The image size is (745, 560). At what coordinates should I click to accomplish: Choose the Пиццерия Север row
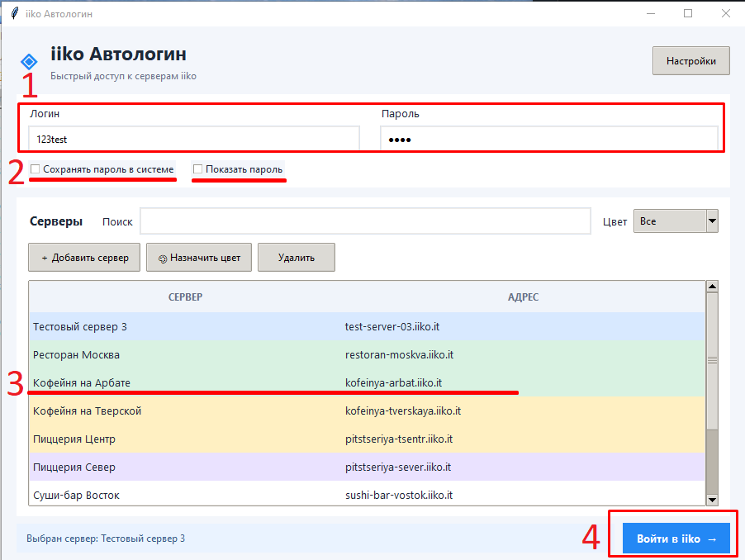[367, 467]
